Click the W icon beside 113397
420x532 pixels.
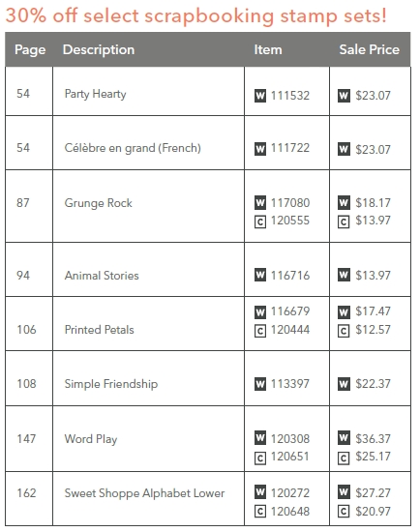click(x=260, y=384)
